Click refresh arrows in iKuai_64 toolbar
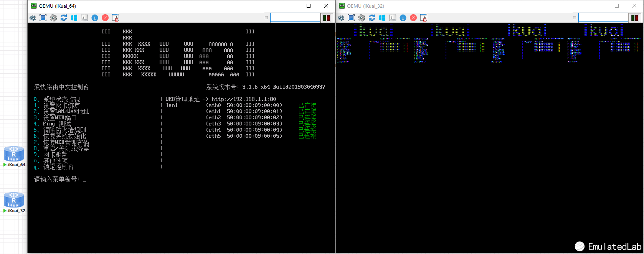 pos(64,18)
